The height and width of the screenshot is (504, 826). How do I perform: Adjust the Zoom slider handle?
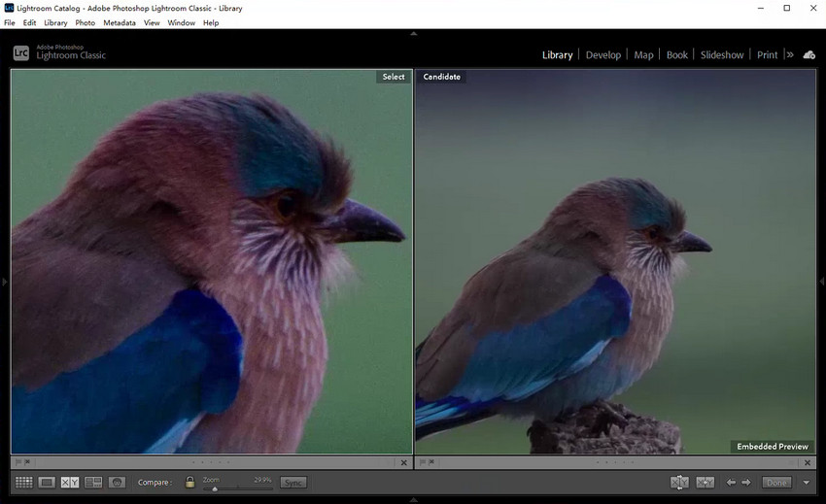point(215,488)
